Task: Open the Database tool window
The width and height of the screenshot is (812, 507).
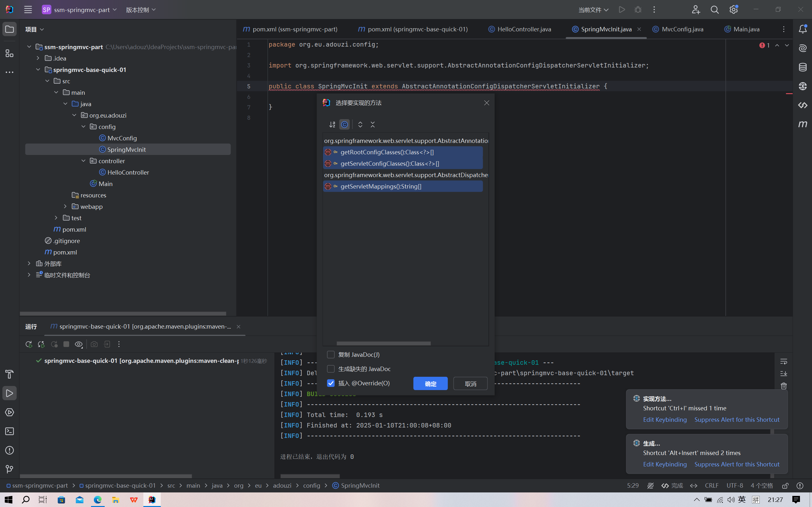Action: pyautogui.click(x=802, y=67)
